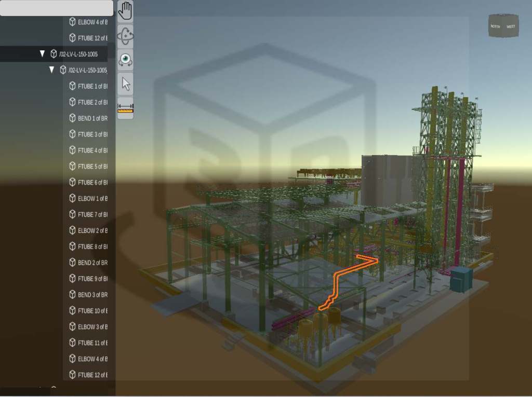Select the Pan hand tool
Viewport: 532px width, 397px height.
coord(125,11)
